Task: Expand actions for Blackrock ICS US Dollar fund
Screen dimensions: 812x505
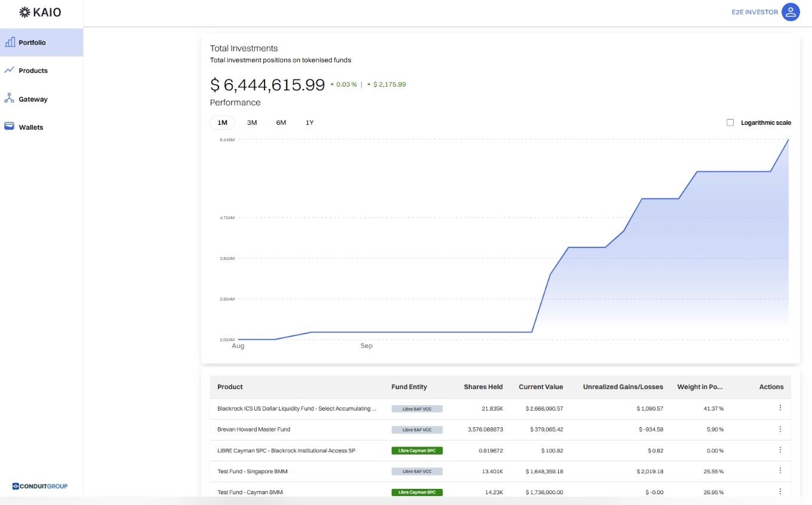Action: 780,408
